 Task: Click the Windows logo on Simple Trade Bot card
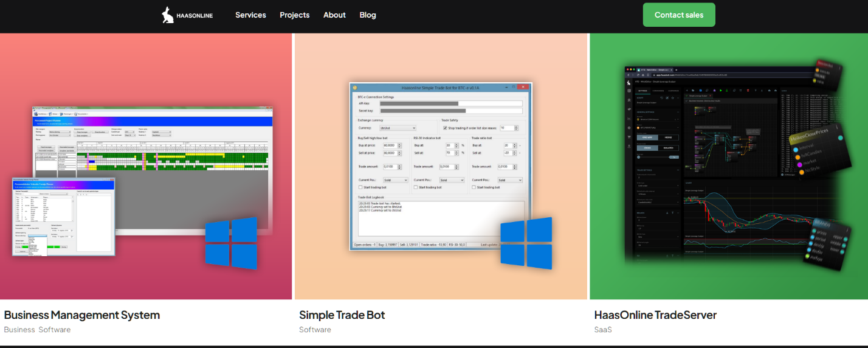coord(526,243)
